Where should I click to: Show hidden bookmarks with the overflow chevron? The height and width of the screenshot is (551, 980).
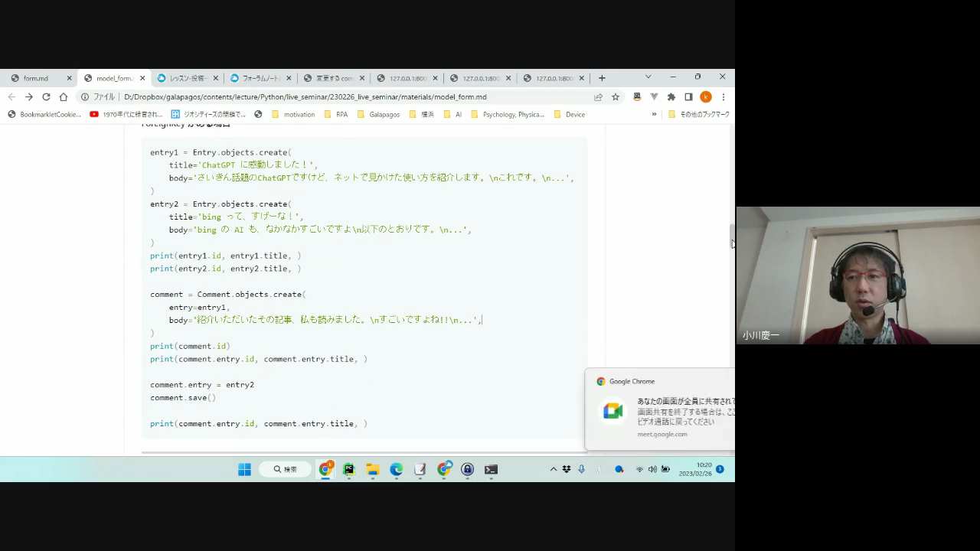click(654, 115)
